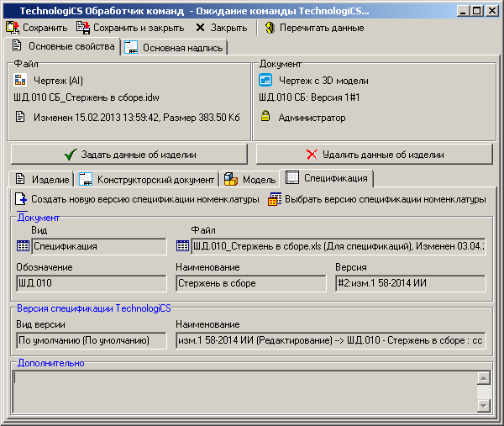Click the Обозначение field with ШД.010
The height and width of the screenshot is (426, 504).
pos(91,283)
